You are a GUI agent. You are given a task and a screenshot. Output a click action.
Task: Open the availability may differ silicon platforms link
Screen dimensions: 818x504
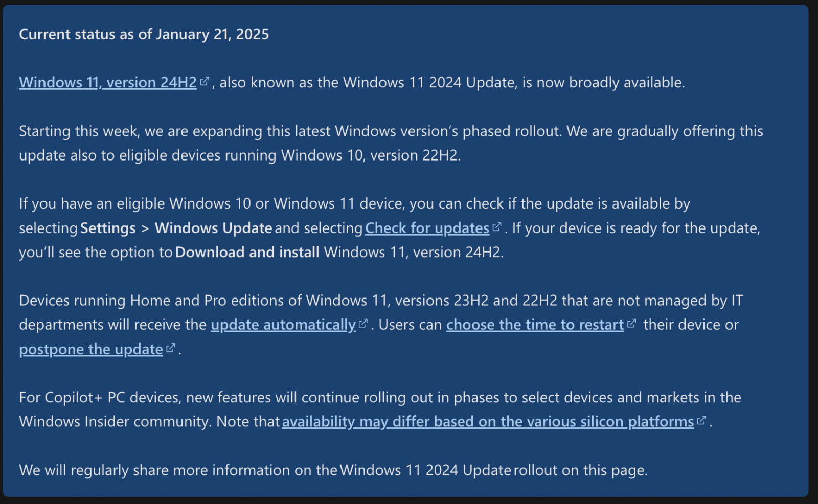pyautogui.click(x=488, y=421)
